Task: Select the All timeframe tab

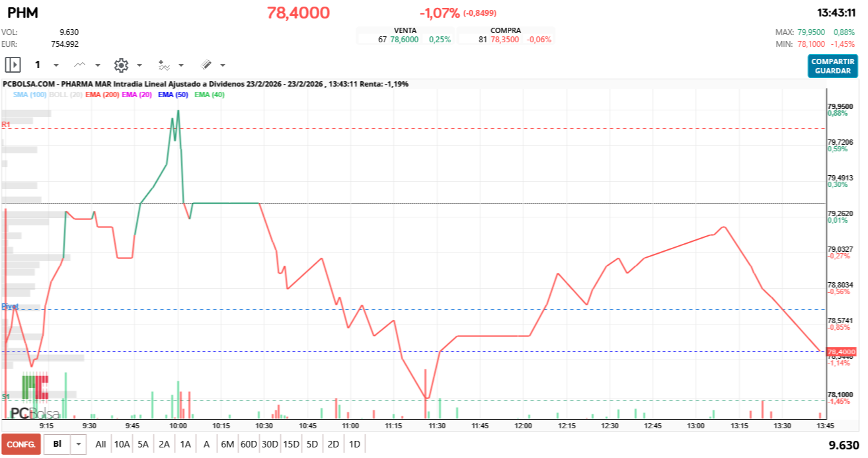Action: click(x=100, y=445)
